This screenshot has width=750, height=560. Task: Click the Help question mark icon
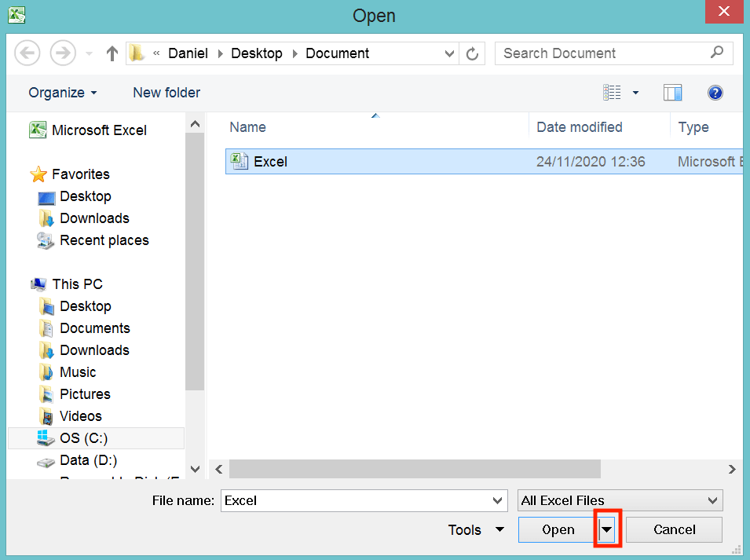tap(715, 93)
